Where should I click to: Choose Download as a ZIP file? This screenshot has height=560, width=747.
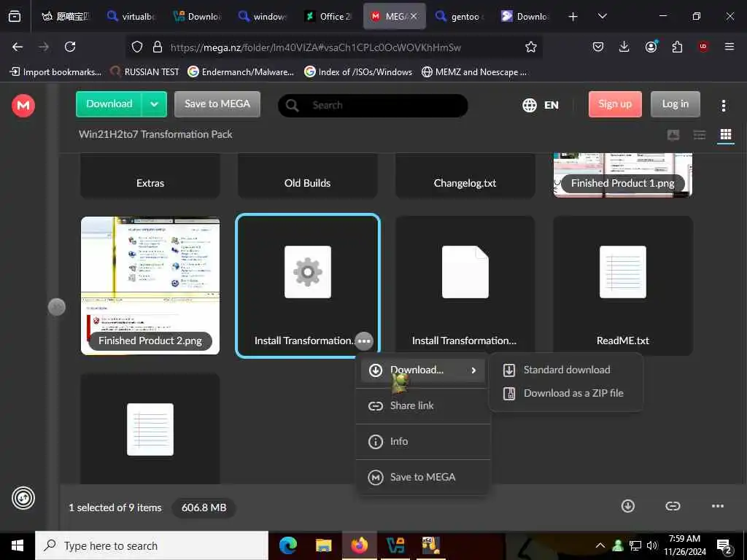point(566,393)
